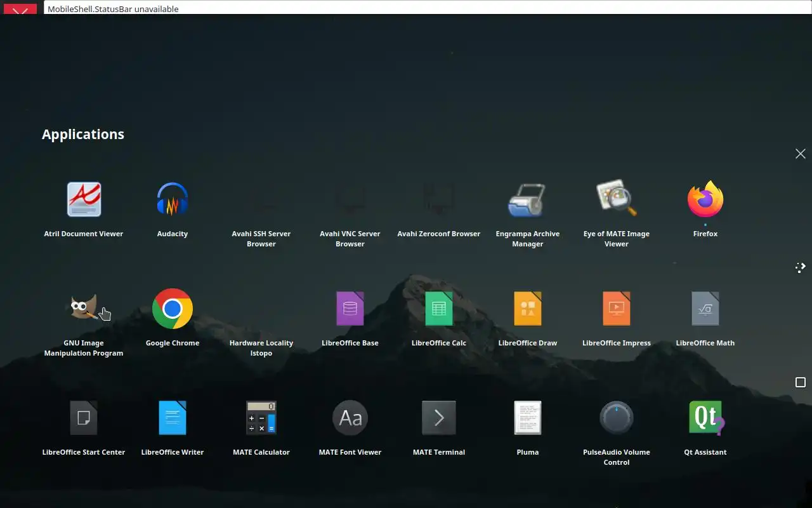Open Google Chrome icon
The height and width of the screenshot is (508, 812).
click(x=173, y=309)
